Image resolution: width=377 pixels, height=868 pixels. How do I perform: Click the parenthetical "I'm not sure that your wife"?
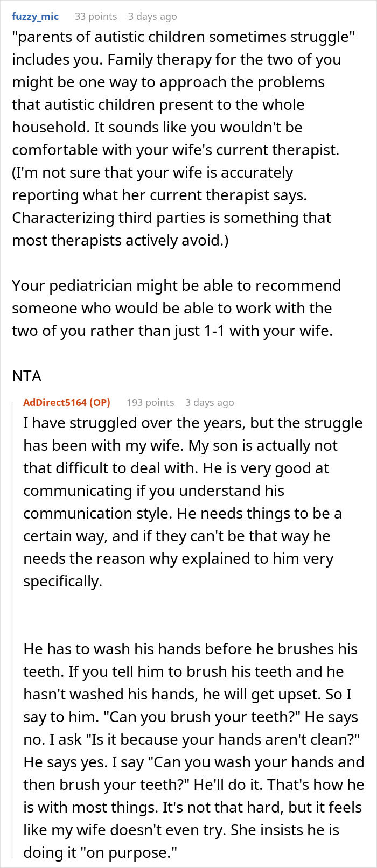(152, 173)
